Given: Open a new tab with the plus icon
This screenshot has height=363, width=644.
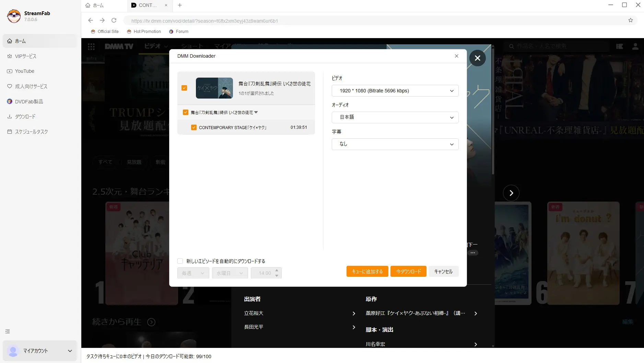Looking at the screenshot, I should [180, 5].
